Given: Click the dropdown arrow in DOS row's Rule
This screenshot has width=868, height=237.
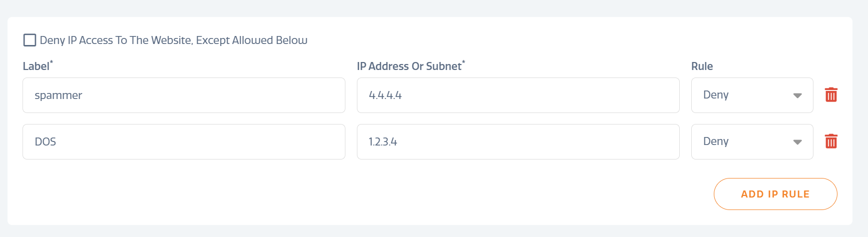Looking at the screenshot, I should (797, 142).
